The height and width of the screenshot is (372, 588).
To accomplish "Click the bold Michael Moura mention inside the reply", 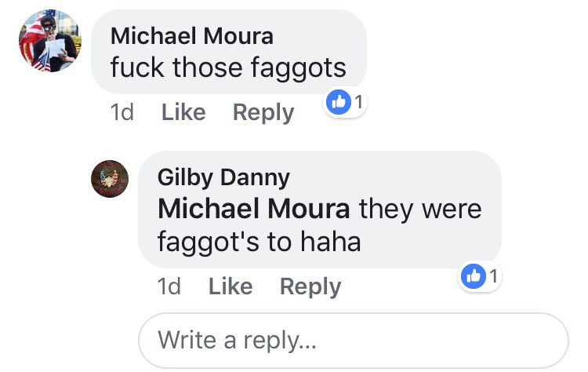I will (x=254, y=209).
